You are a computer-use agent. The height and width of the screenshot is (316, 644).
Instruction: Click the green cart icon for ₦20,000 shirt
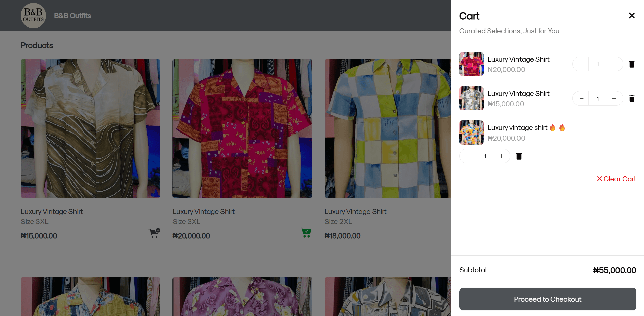pos(306,233)
